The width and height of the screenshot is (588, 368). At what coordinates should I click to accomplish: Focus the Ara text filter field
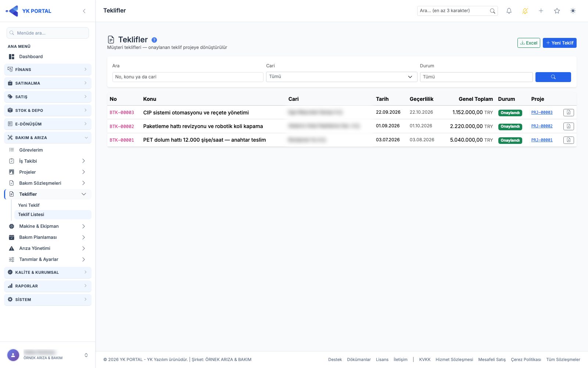(188, 77)
